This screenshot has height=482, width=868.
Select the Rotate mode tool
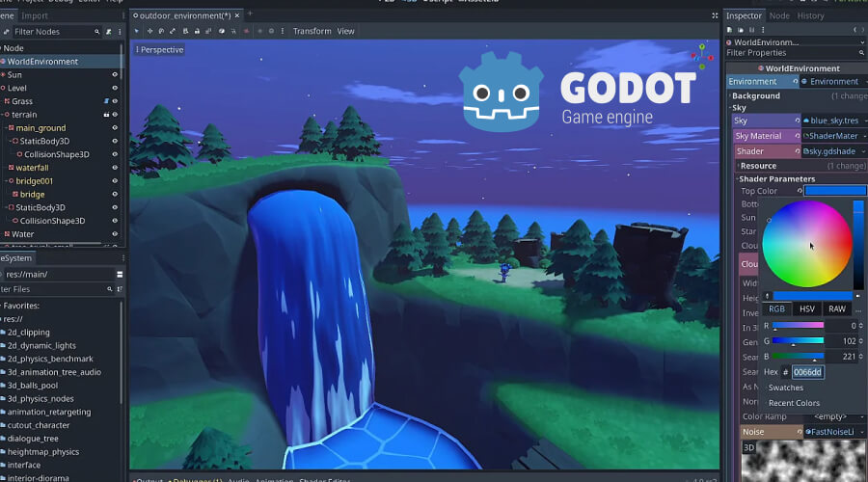coord(161,31)
